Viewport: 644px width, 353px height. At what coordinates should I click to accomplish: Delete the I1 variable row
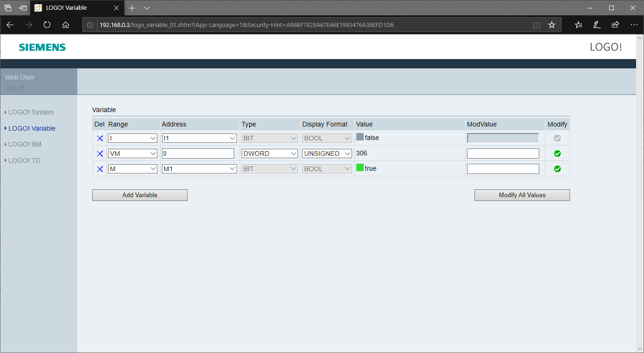tap(100, 138)
